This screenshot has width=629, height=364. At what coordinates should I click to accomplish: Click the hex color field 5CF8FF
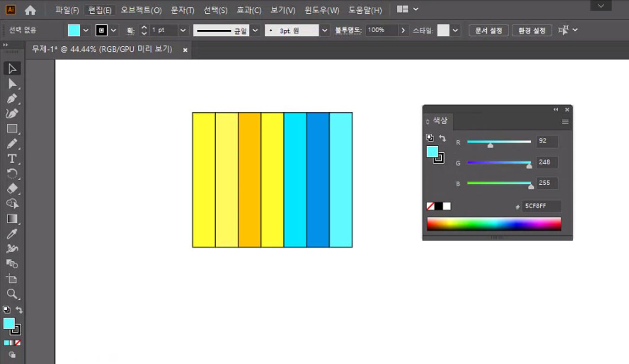[x=541, y=207]
